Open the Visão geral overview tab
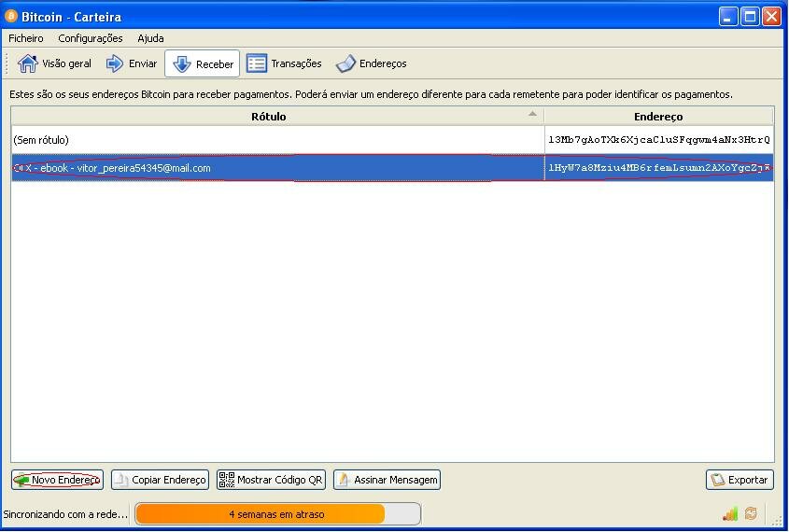789x532 pixels. point(54,63)
